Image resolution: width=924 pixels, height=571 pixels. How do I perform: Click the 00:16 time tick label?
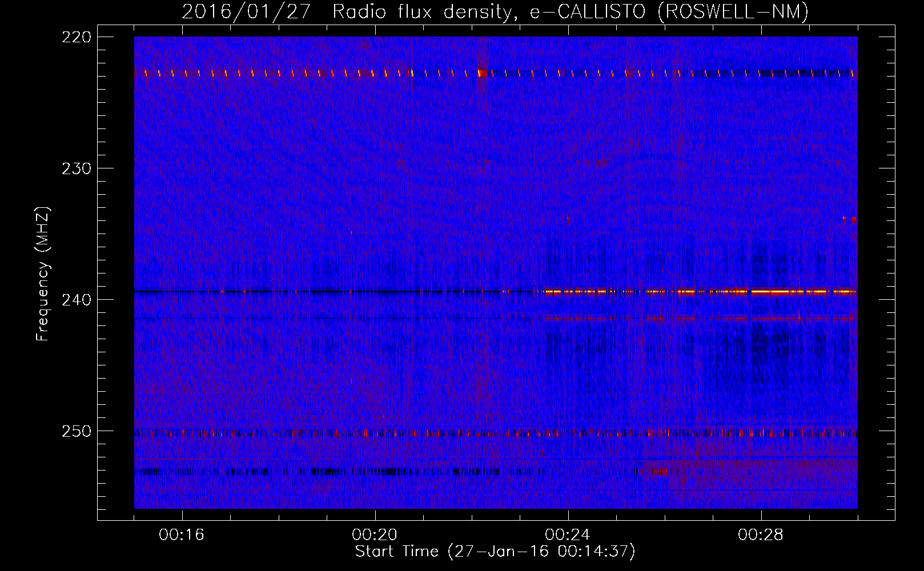coord(182,535)
